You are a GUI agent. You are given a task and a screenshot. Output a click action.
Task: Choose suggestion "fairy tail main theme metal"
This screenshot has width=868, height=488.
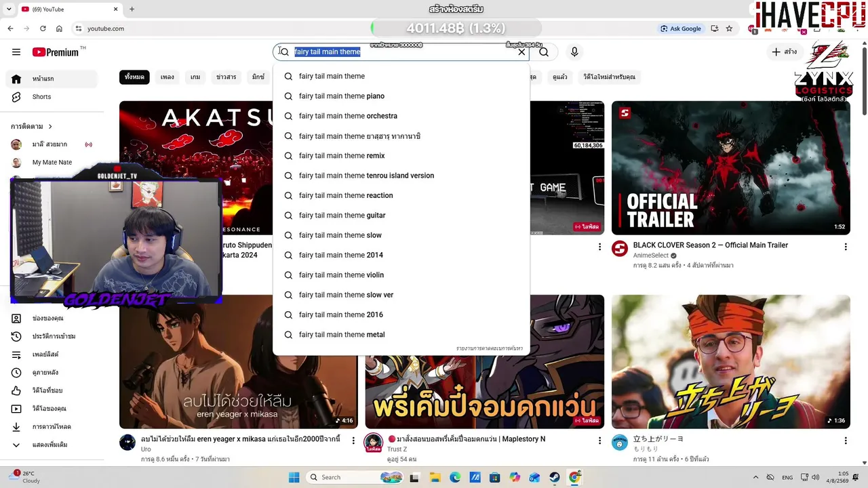tap(401, 335)
